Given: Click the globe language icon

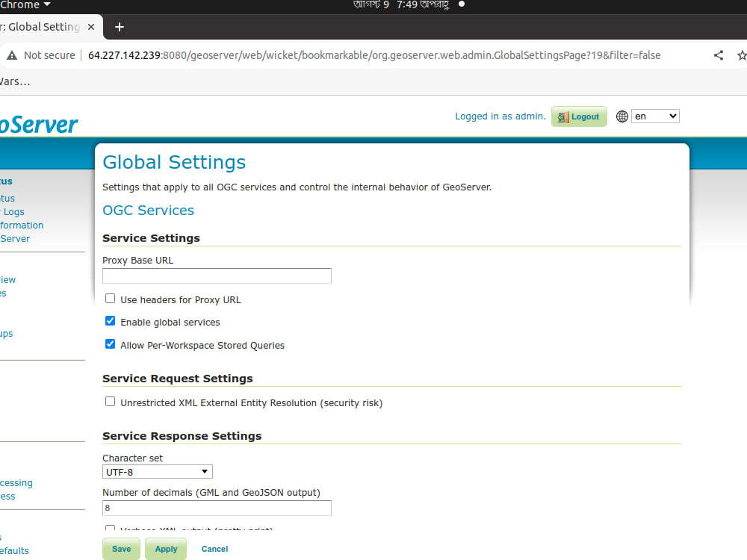Looking at the screenshot, I should tap(622, 116).
